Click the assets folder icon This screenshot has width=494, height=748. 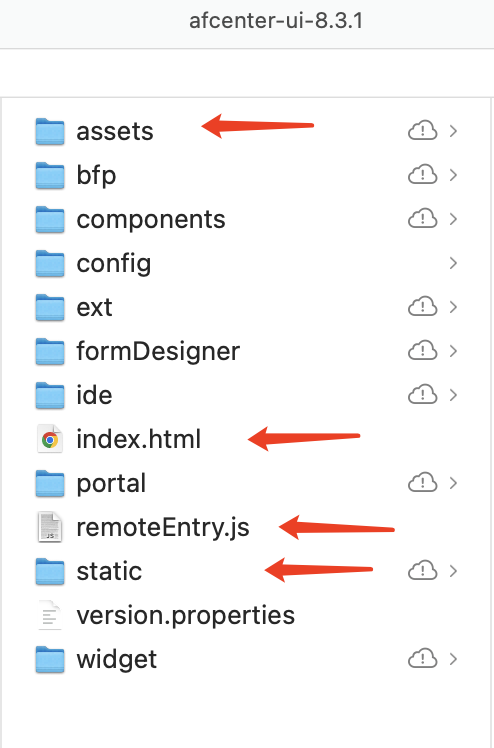(x=50, y=131)
